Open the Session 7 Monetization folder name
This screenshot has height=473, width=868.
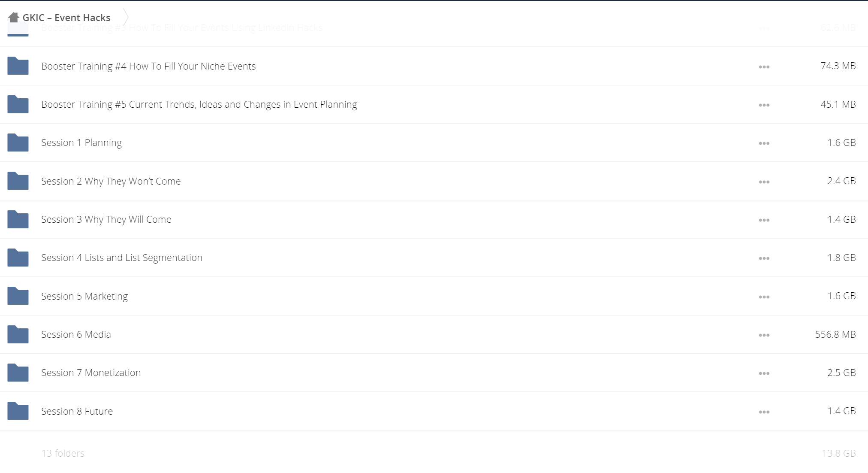coord(91,373)
